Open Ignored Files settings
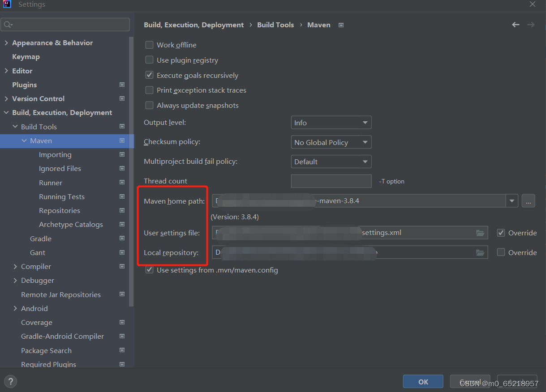 [60, 169]
